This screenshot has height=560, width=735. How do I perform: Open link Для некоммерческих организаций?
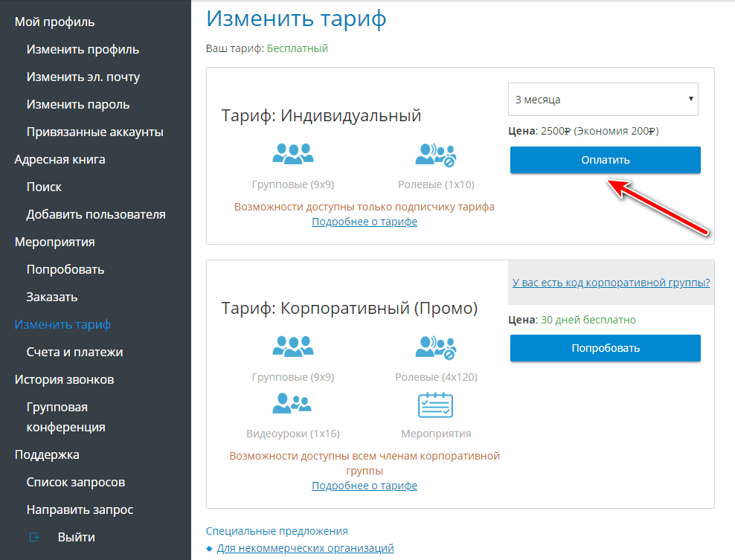pyautogui.click(x=305, y=548)
